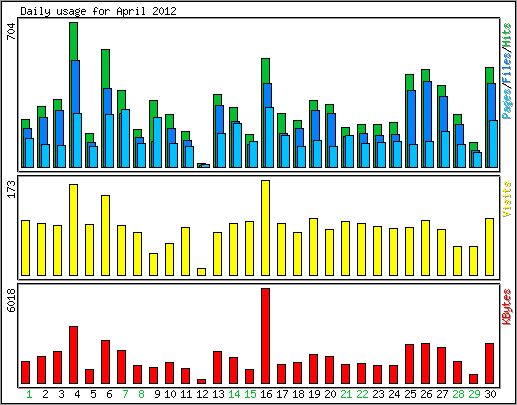Click the red "KBytes" legend label
The height and width of the screenshot is (405, 517).
(x=507, y=307)
